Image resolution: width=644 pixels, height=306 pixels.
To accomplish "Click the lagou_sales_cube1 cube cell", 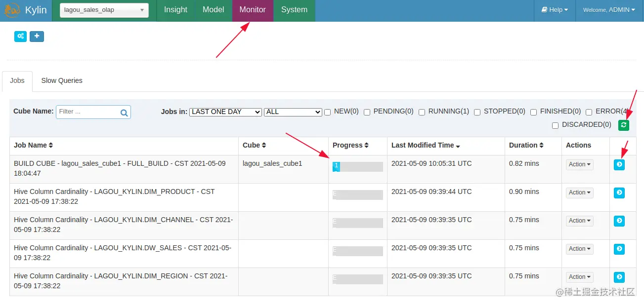I will coord(272,163).
